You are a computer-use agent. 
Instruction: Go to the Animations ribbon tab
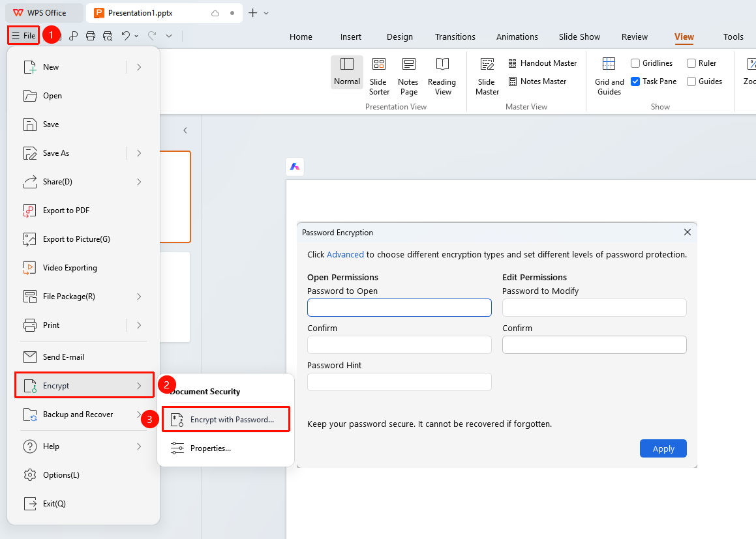(x=517, y=36)
